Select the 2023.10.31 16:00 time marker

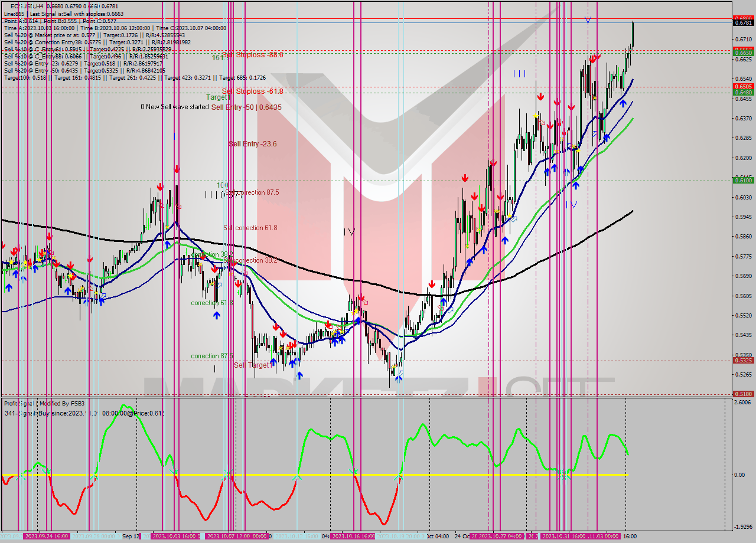564,537
